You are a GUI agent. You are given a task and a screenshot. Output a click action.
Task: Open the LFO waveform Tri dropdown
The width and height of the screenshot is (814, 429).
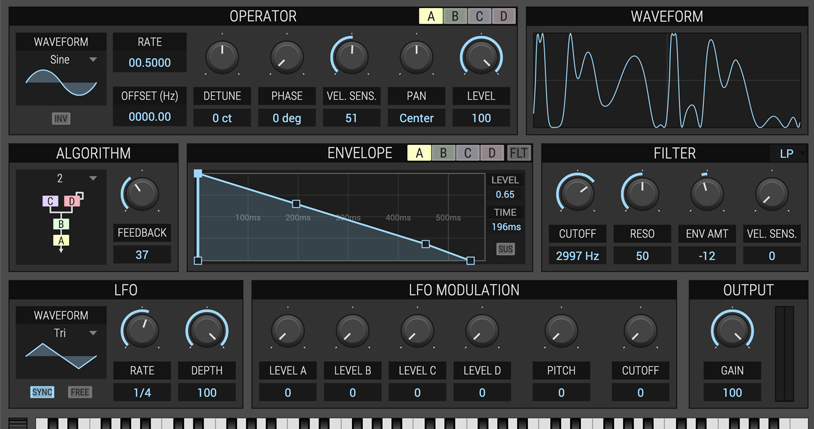click(61, 333)
